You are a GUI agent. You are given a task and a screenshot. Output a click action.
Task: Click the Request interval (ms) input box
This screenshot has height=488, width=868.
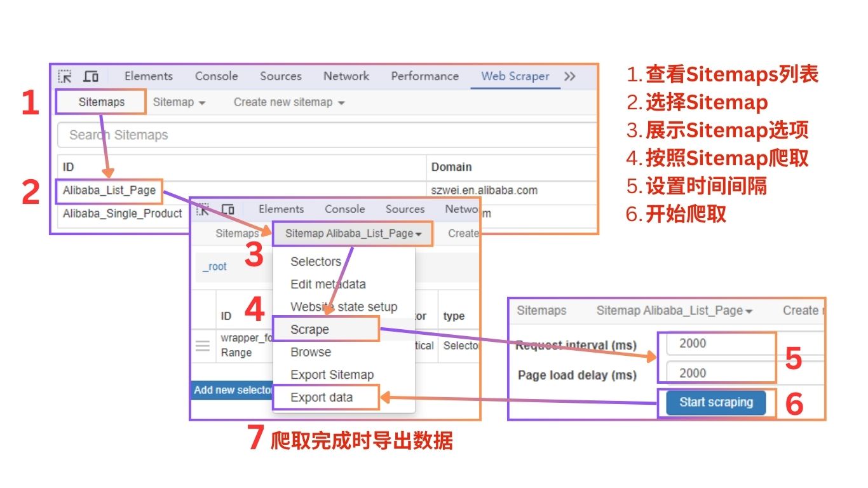(721, 344)
